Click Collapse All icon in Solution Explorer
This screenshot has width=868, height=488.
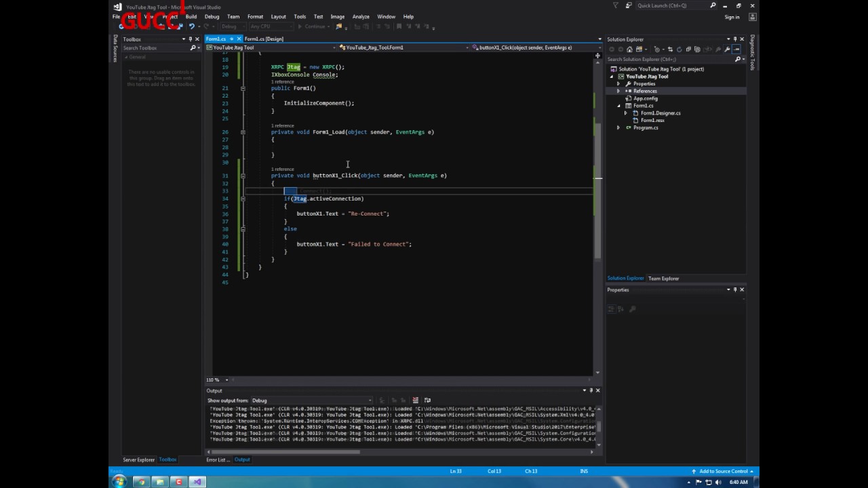point(688,49)
